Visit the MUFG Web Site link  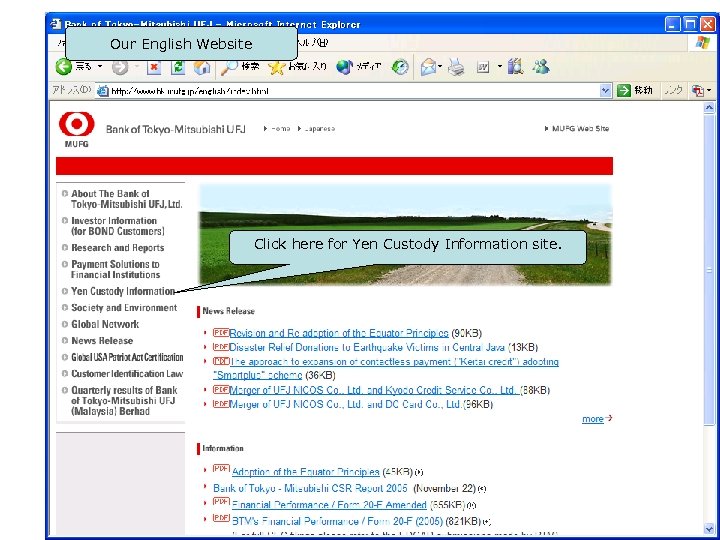[x=580, y=129]
